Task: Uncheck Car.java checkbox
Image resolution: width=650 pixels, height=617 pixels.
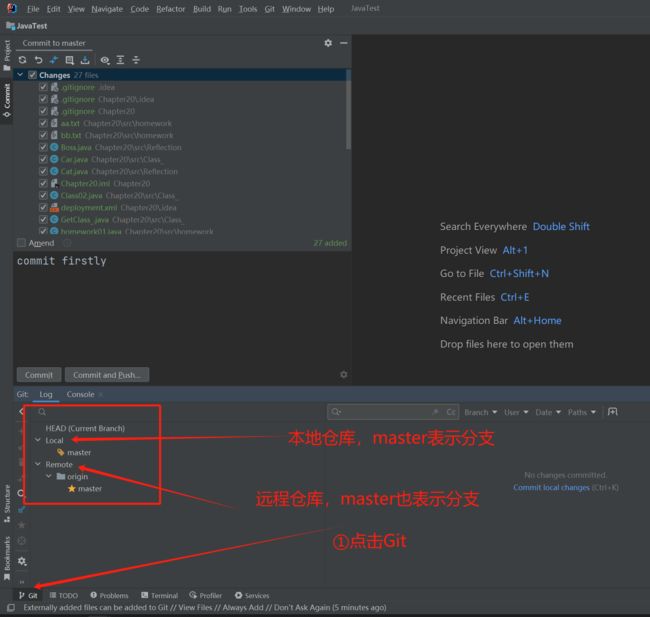Action: pos(43,159)
